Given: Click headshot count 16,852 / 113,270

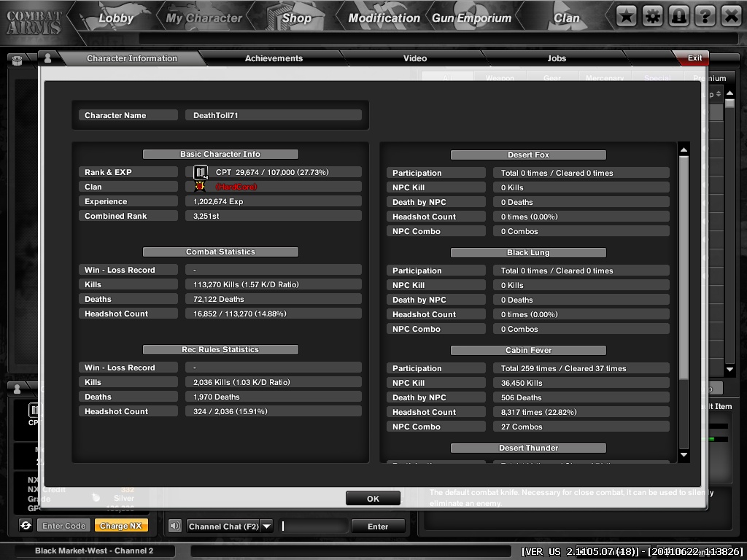Looking at the screenshot, I should (x=239, y=314).
